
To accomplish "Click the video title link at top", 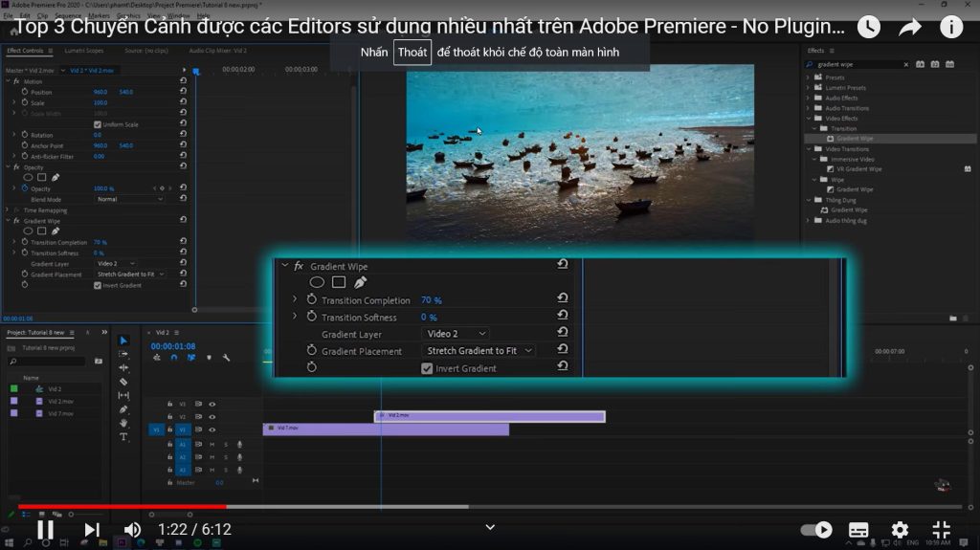I will click(x=429, y=26).
